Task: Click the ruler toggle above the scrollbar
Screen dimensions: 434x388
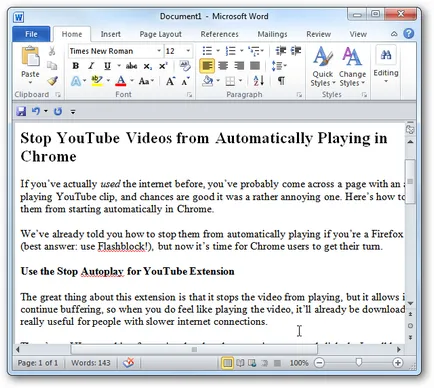Action: [x=410, y=129]
